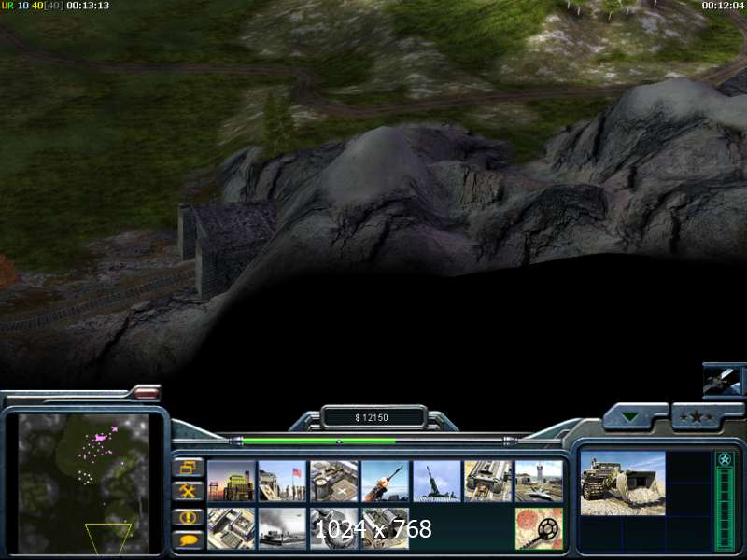Select the Particle Cannon build icon
Viewport: 747px width, 560px height.
coord(334,528)
